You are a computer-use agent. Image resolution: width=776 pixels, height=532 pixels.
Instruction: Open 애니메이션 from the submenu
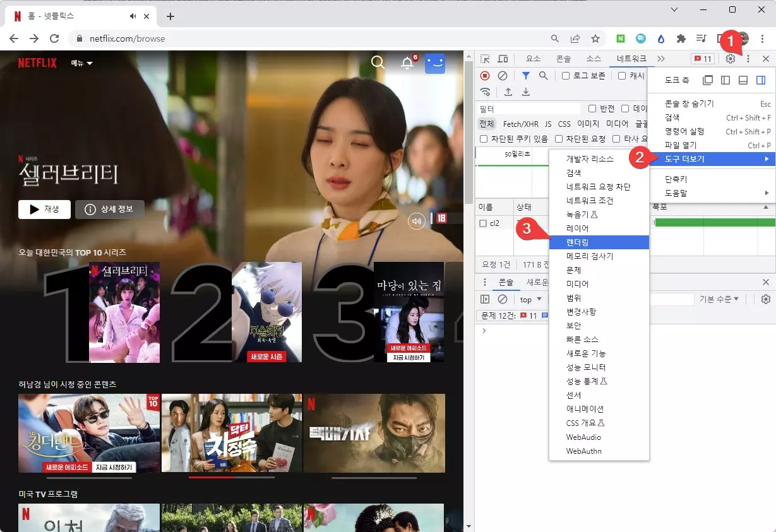click(599, 409)
